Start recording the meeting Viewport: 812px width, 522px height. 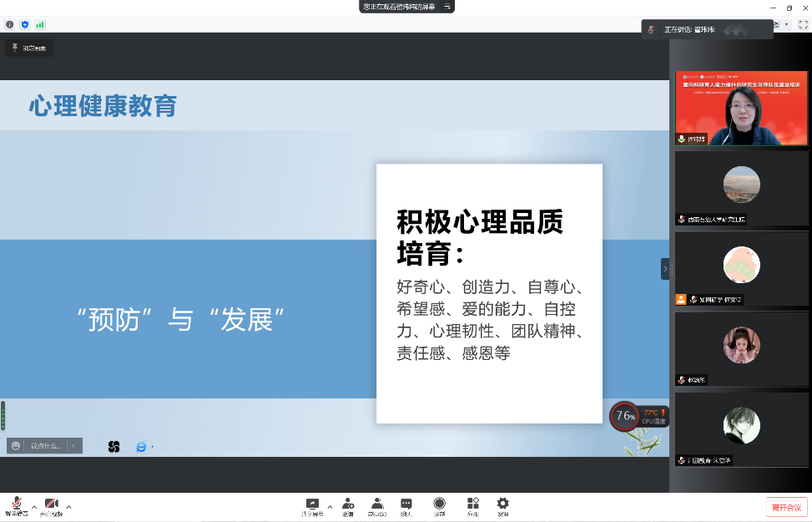[439, 504]
